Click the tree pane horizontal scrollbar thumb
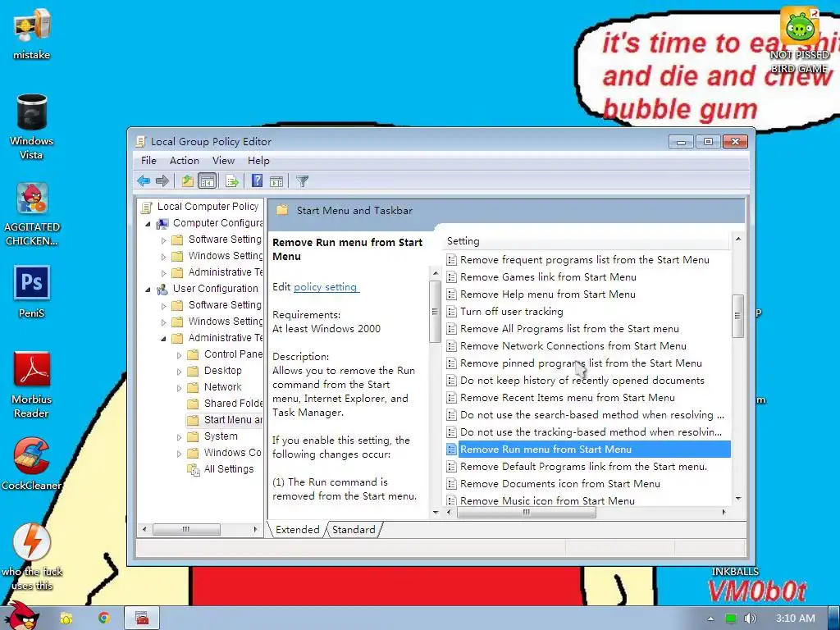Image resolution: width=840 pixels, height=630 pixels. pyautogui.click(x=186, y=529)
